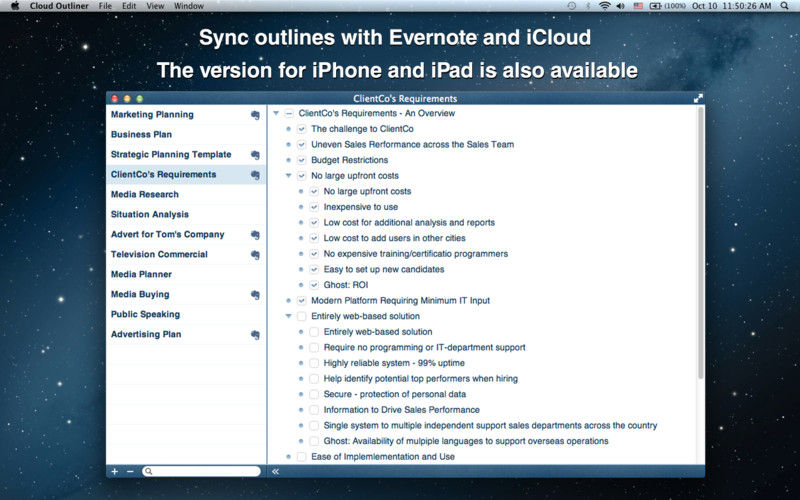
Task: Add a new outline with the plus icon
Action: coord(115,471)
